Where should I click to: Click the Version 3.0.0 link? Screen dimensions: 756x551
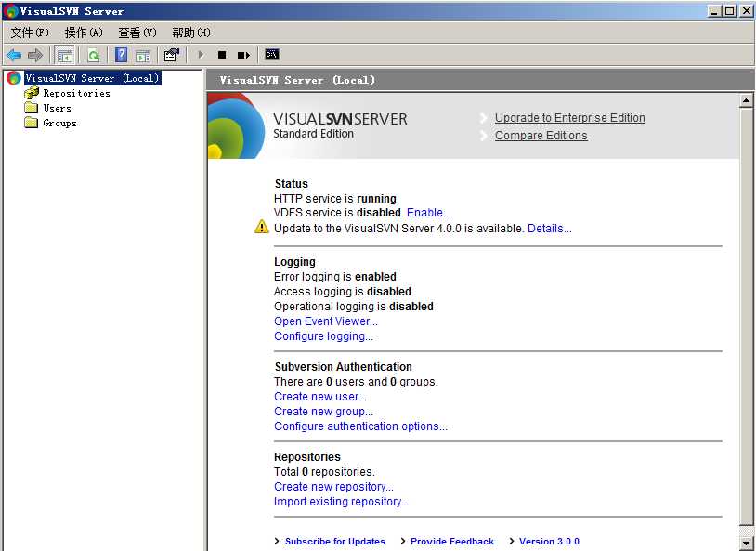(549, 542)
